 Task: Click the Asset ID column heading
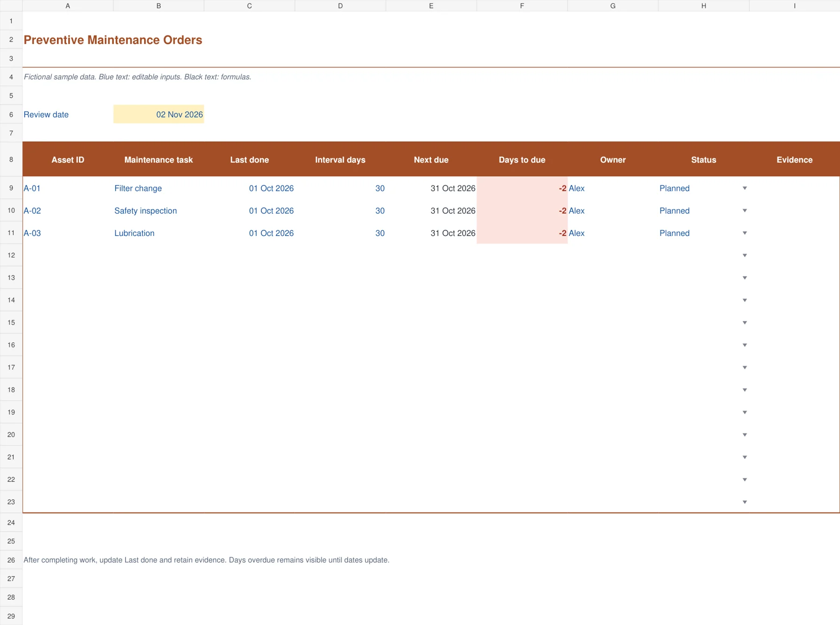68,160
